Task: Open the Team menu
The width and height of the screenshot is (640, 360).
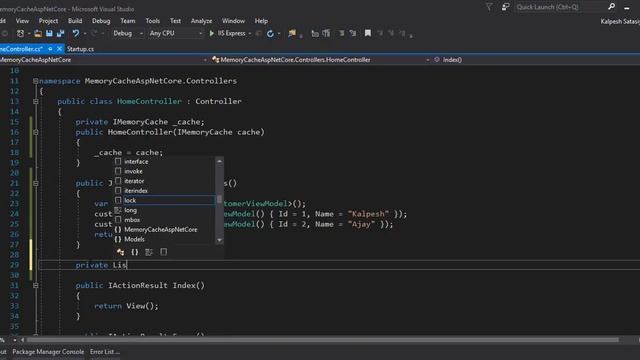Action: pyautogui.click(x=127, y=21)
